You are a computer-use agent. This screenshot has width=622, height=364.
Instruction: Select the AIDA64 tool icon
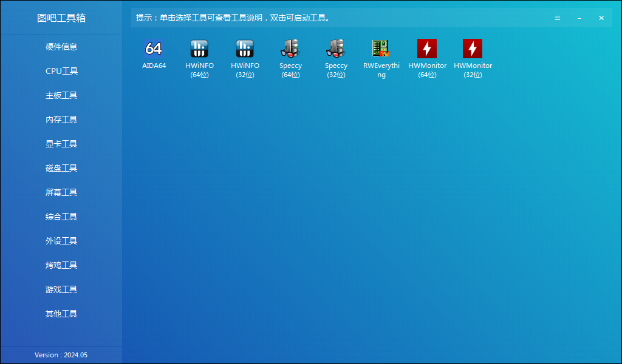click(154, 49)
